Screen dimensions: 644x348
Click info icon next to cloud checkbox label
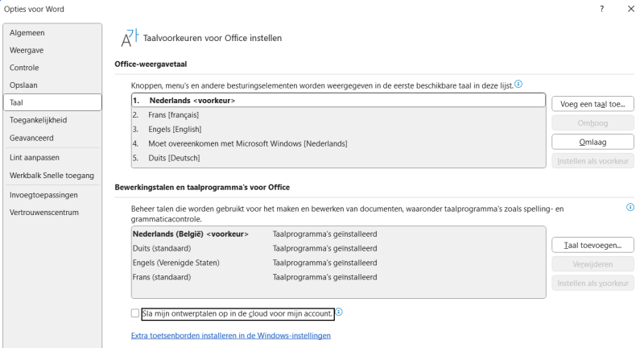click(x=339, y=313)
